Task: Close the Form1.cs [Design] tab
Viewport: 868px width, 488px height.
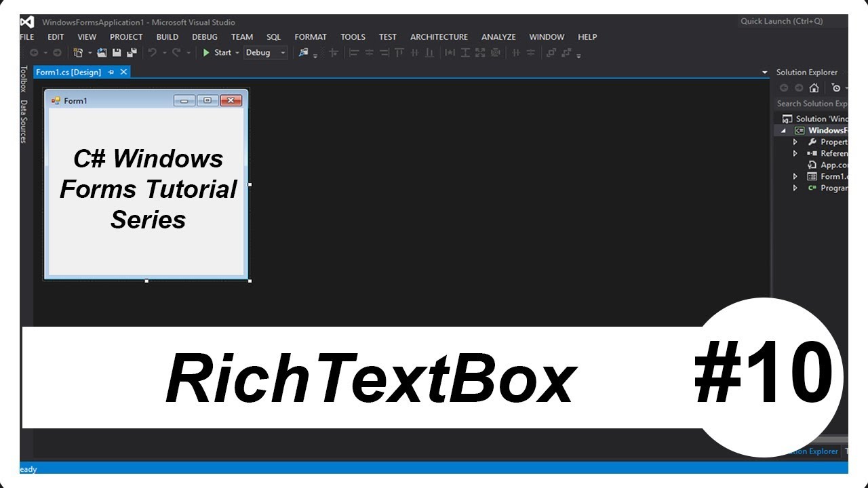Action: [x=123, y=72]
